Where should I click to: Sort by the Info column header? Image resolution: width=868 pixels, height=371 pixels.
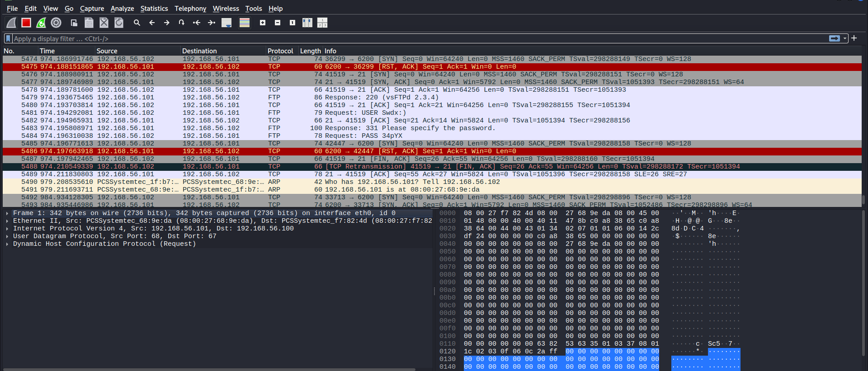click(592, 51)
